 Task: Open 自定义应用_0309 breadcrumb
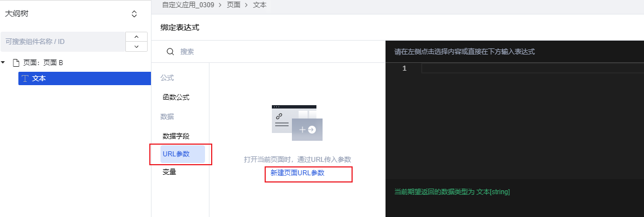188,6
